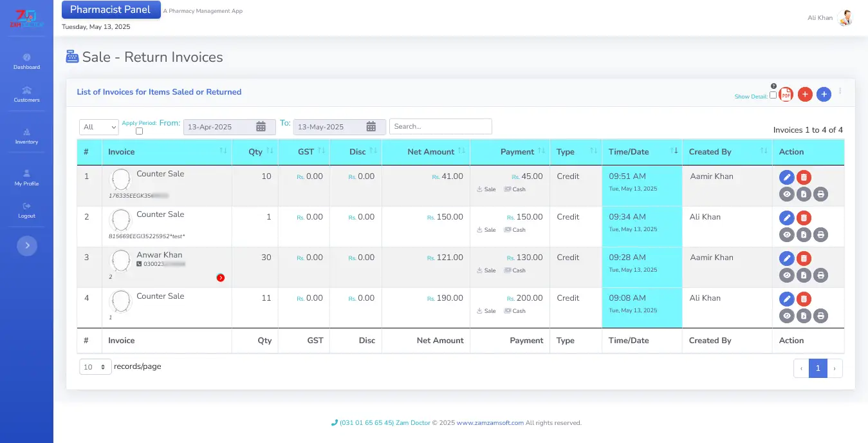View invoice row 4 with eye icon

point(786,316)
